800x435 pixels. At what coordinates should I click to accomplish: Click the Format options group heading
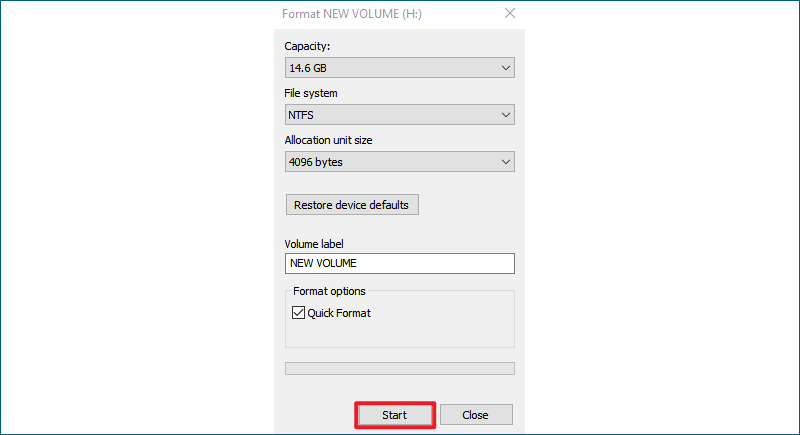[329, 291]
